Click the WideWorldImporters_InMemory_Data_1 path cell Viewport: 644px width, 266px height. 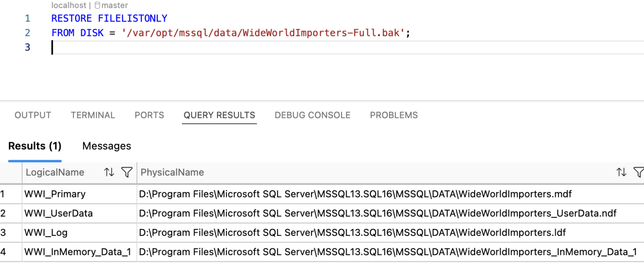click(390, 252)
